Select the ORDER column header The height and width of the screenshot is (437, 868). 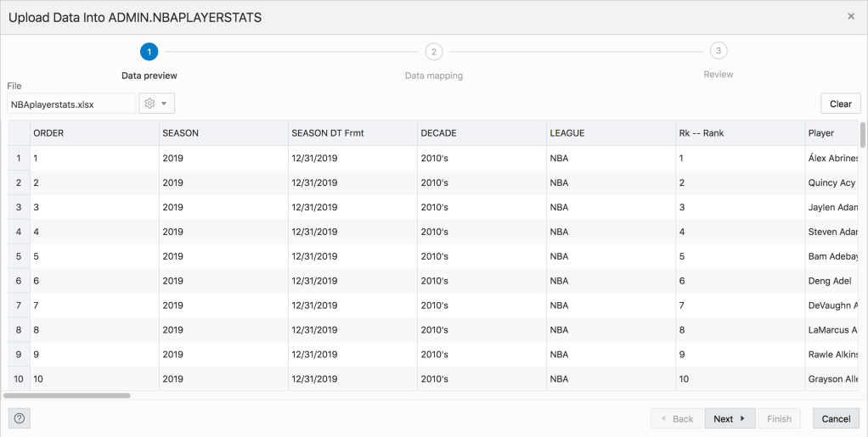click(x=94, y=133)
